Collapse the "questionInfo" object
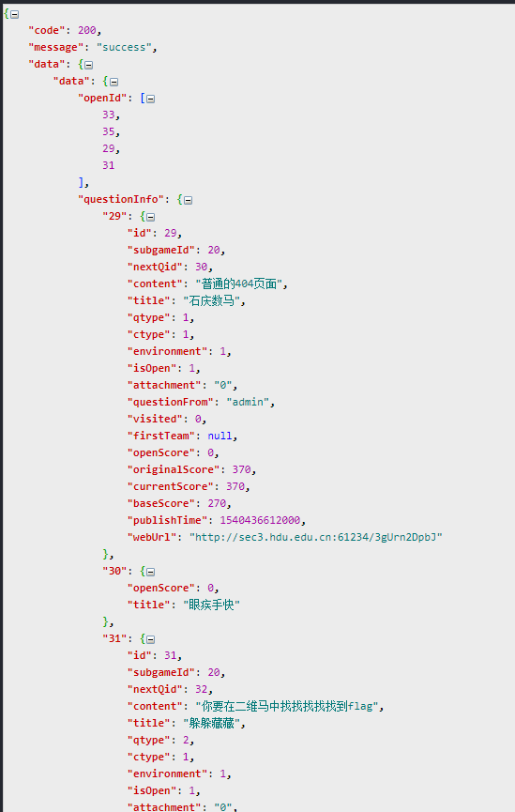The image size is (515, 812). 188,200
